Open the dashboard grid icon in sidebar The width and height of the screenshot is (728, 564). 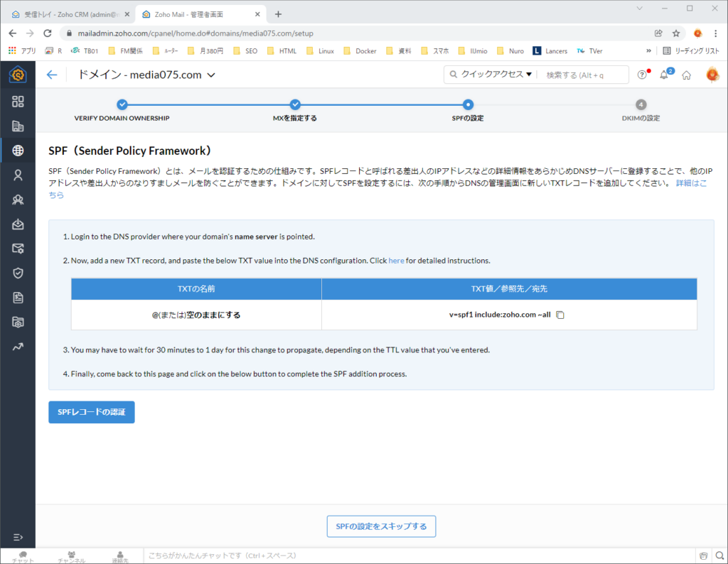[x=18, y=102]
